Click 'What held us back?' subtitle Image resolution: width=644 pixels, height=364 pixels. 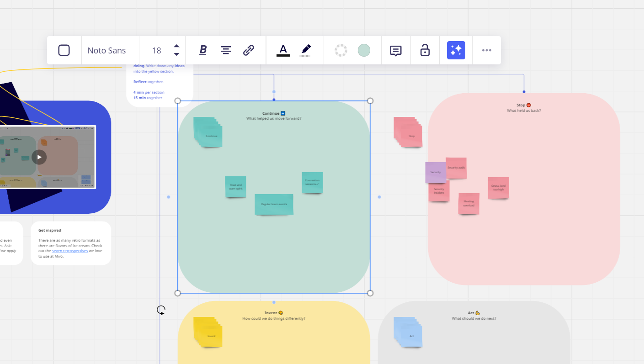click(524, 111)
